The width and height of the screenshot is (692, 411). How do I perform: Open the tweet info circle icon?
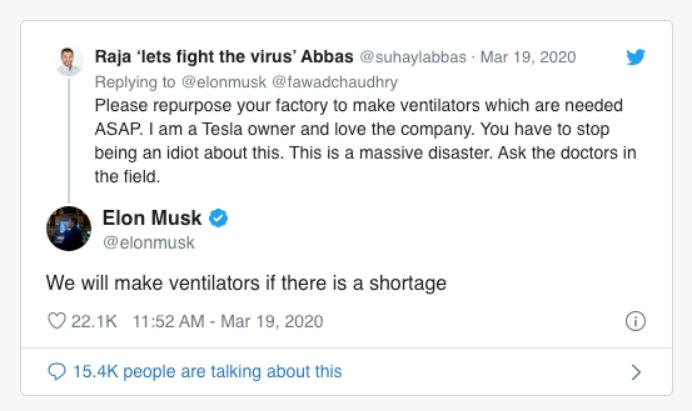coord(635,322)
